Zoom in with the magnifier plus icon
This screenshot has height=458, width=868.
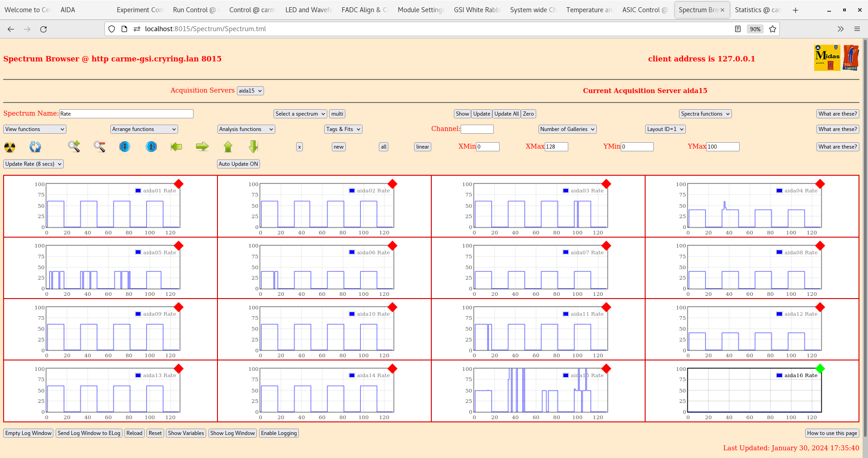[x=74, y=146]
